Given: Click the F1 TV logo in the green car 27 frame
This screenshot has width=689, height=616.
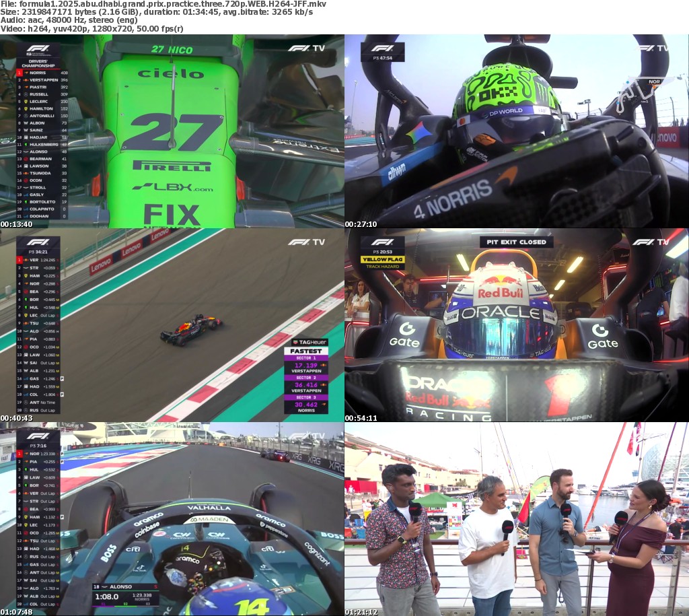Looking at the screenshot, I should (x=307, y=48).
